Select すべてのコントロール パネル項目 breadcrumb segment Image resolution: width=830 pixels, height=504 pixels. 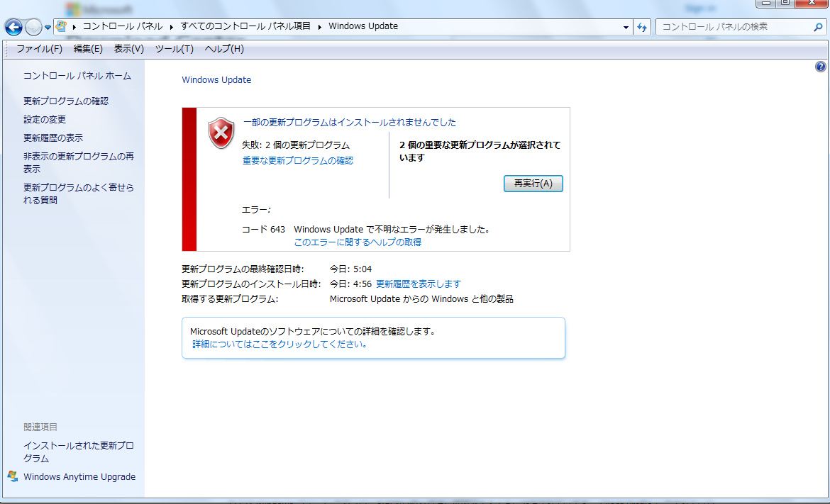[245, 26]
